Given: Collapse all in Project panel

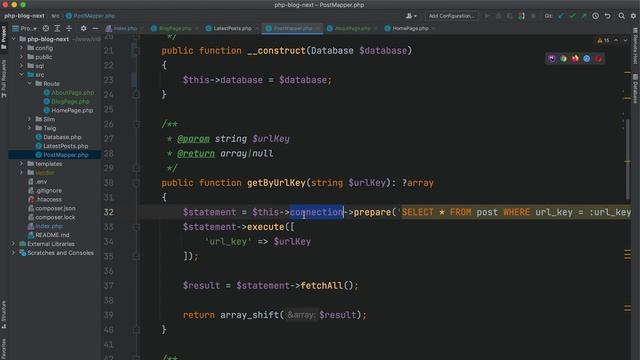Looking at the screenshot, I should point(69,29).
